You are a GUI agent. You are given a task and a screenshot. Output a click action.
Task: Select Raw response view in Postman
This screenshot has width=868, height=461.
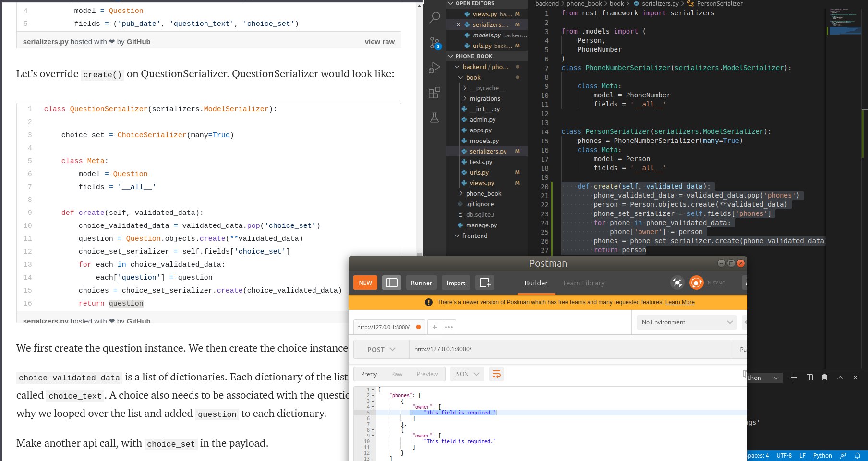pos(397,374)
